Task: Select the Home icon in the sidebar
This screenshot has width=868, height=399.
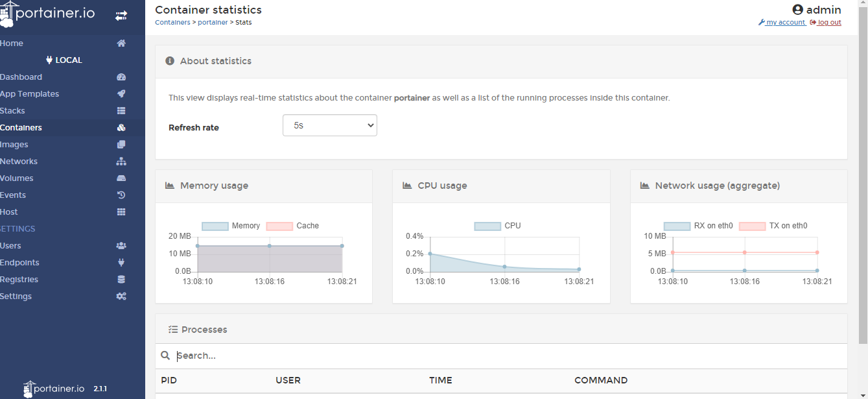Action: point(121,43)
